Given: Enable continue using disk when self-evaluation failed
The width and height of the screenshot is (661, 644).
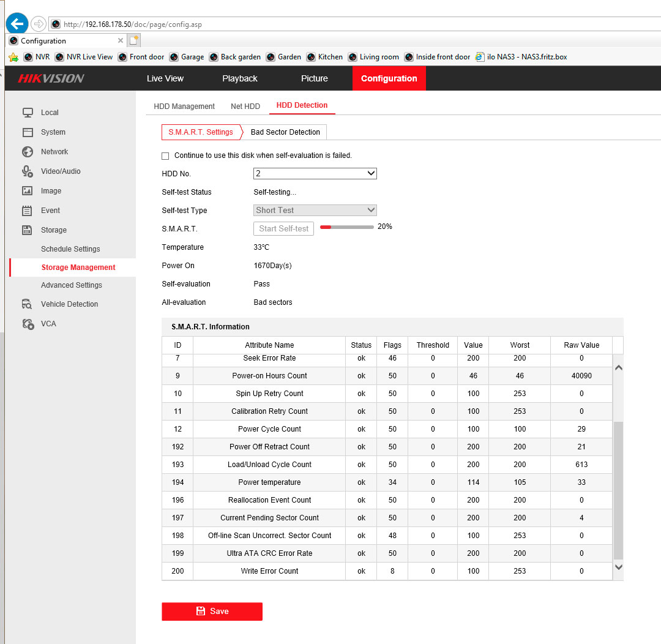Looking at the screenshot, I should 165,156.
